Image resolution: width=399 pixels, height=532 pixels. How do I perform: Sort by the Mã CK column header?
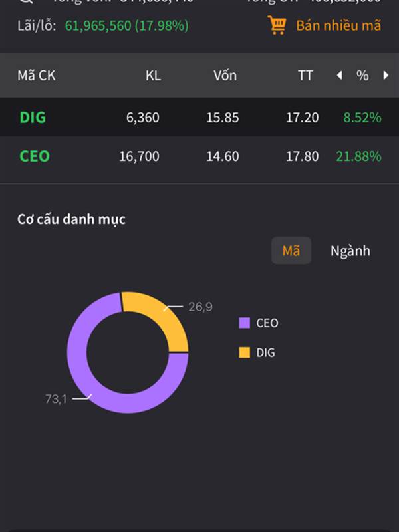[x=37, y=76]
